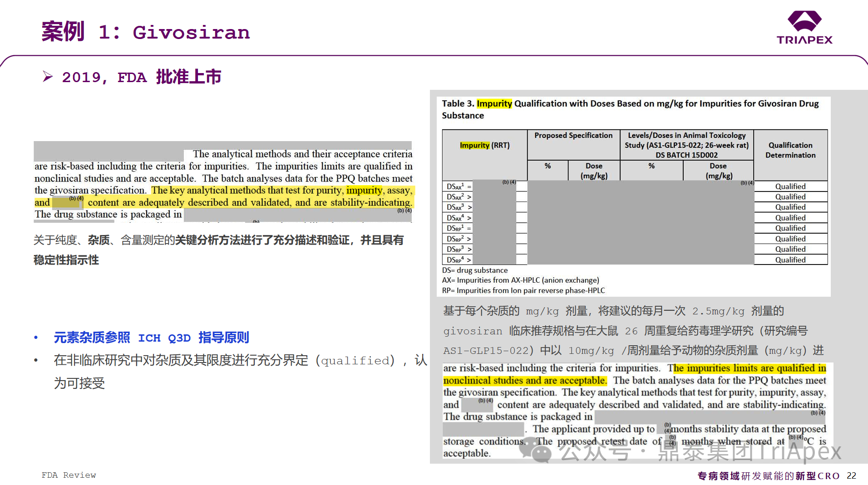Select the Qualified cell in the DSAX1 row

(x=790, y=186)
